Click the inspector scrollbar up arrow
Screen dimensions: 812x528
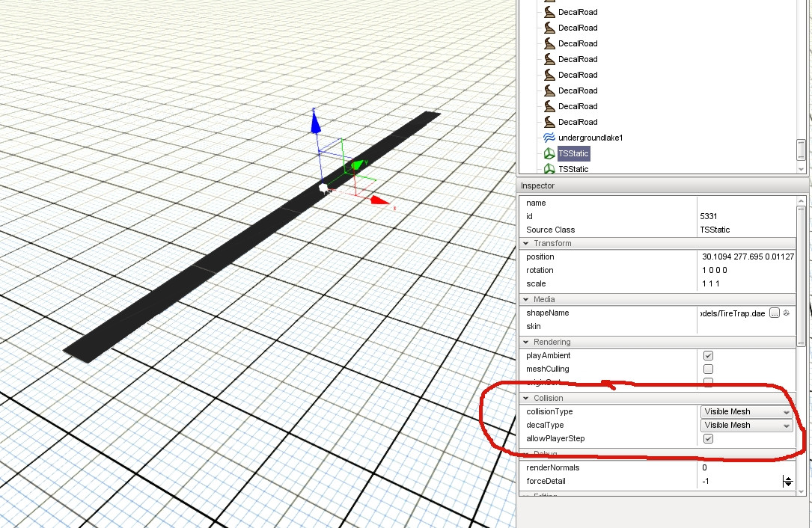pos(801,201)
